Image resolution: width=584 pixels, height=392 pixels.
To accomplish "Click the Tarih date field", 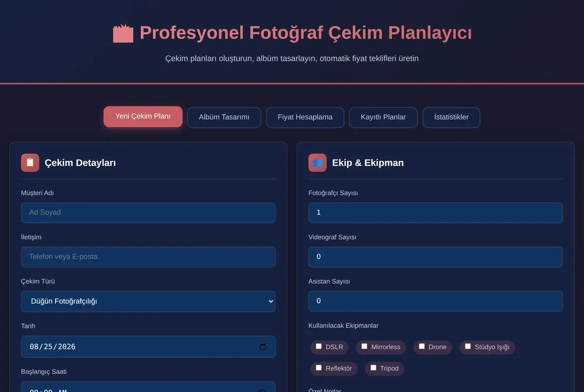I will tap(148, 347).
